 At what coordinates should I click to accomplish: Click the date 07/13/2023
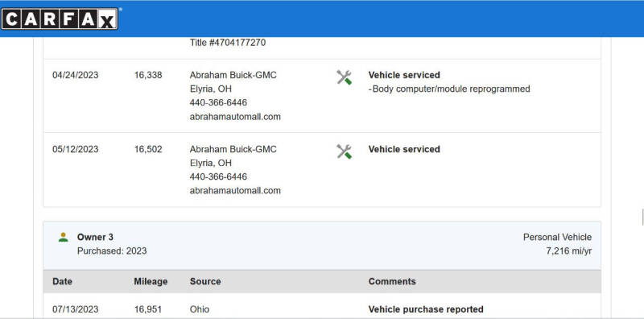[75, 309]
